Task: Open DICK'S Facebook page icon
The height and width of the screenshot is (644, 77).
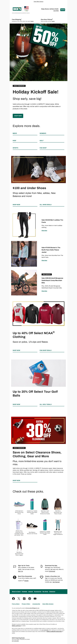Action: [14, 598]
